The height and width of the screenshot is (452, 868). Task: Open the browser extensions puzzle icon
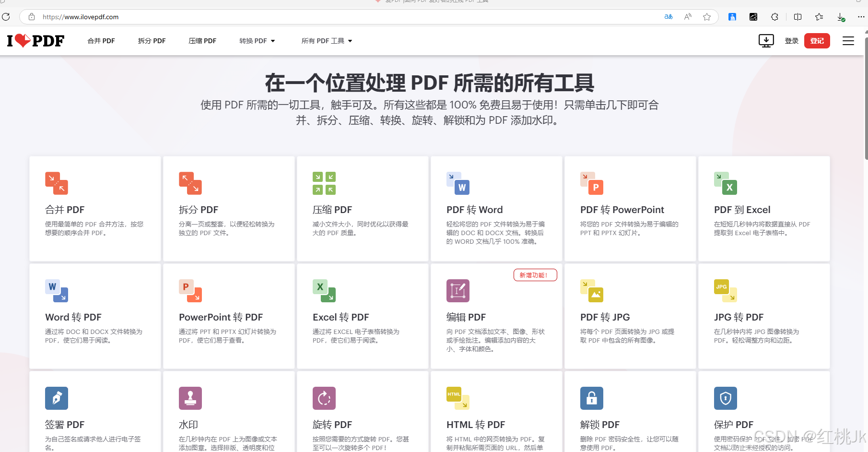[x=774, y=17]
